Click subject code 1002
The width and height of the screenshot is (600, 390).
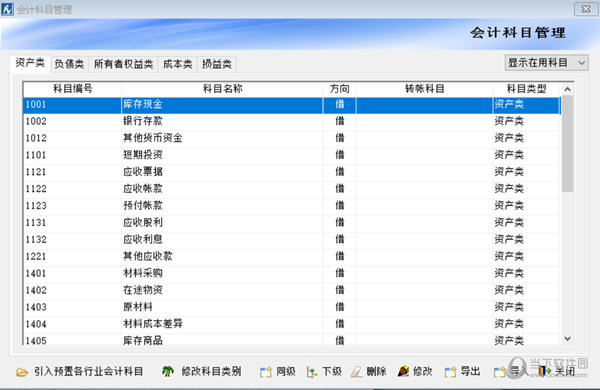tap(36, 121)
